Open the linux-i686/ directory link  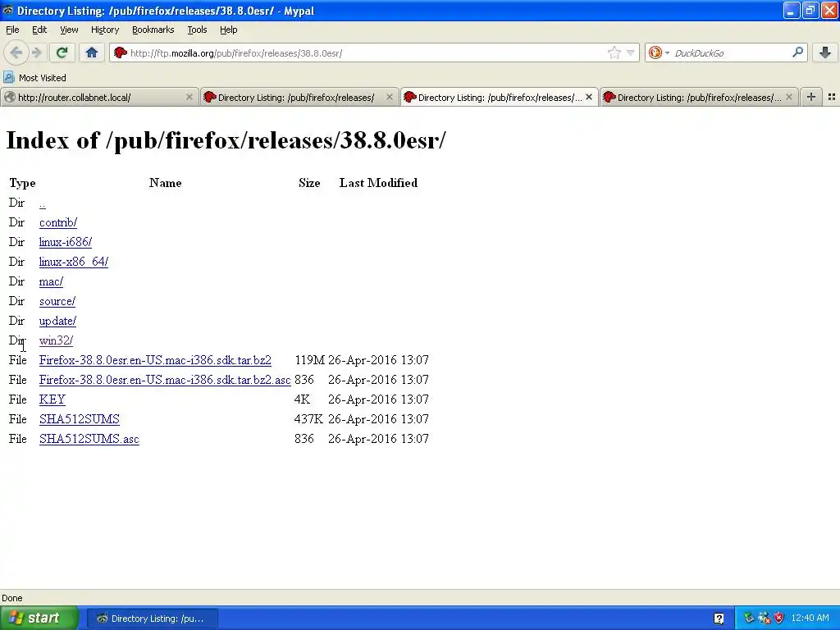tap(66, 242)
